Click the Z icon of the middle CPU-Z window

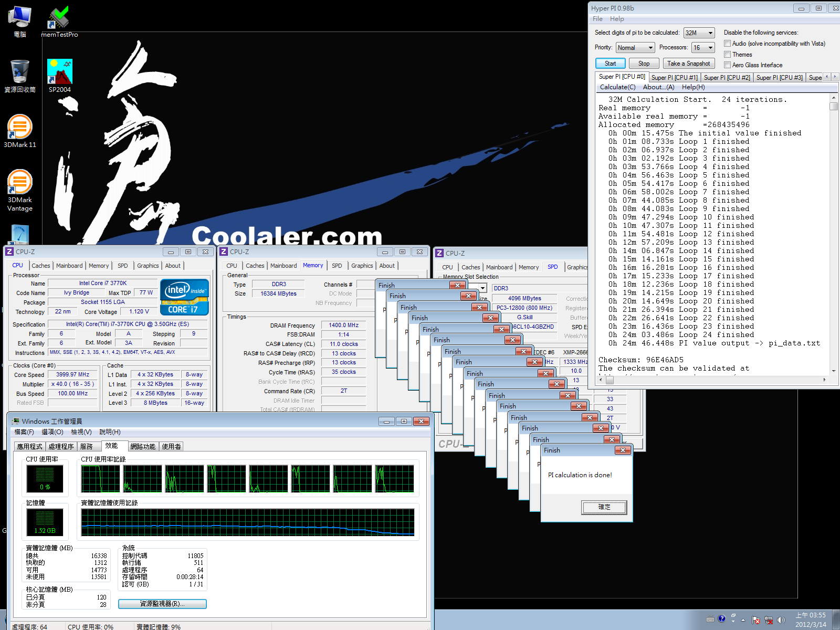(224, 252)
